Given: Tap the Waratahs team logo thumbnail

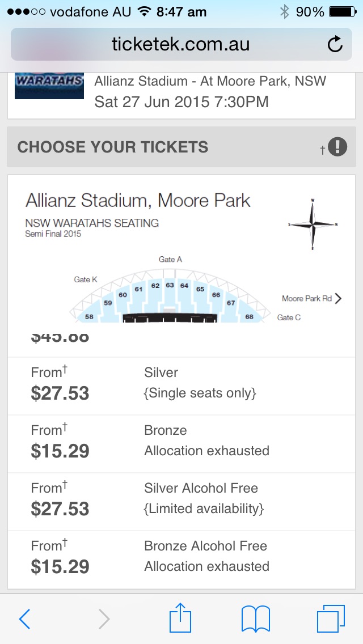Looking at the screenshot, I should [x=49, y=86].
